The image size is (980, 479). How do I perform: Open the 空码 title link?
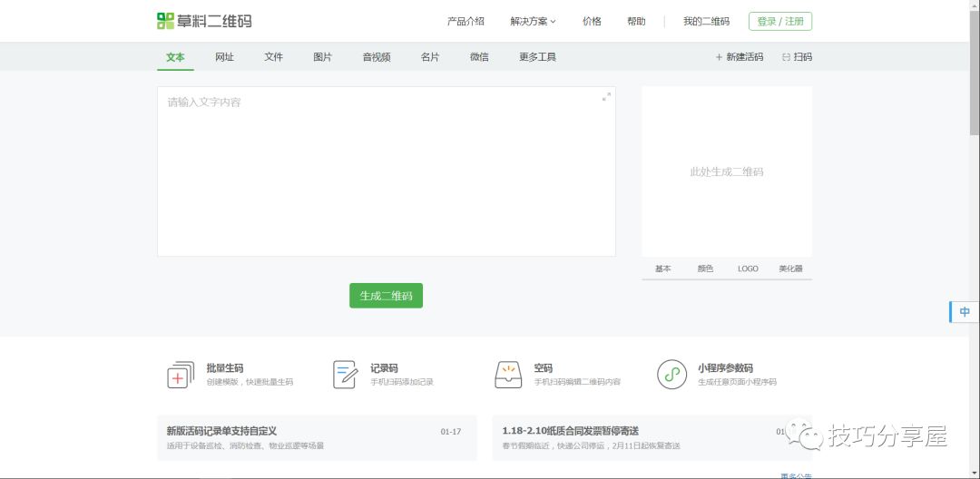(x=544, y=368)
